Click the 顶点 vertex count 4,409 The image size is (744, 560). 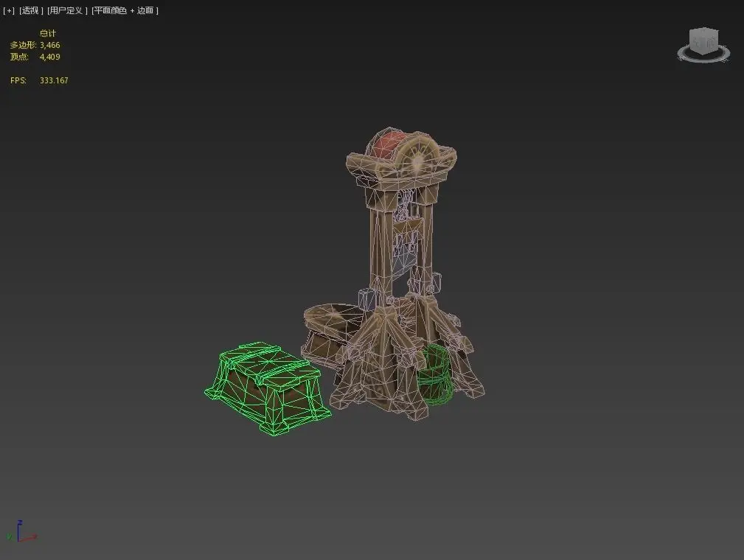(x=50, y=57)
